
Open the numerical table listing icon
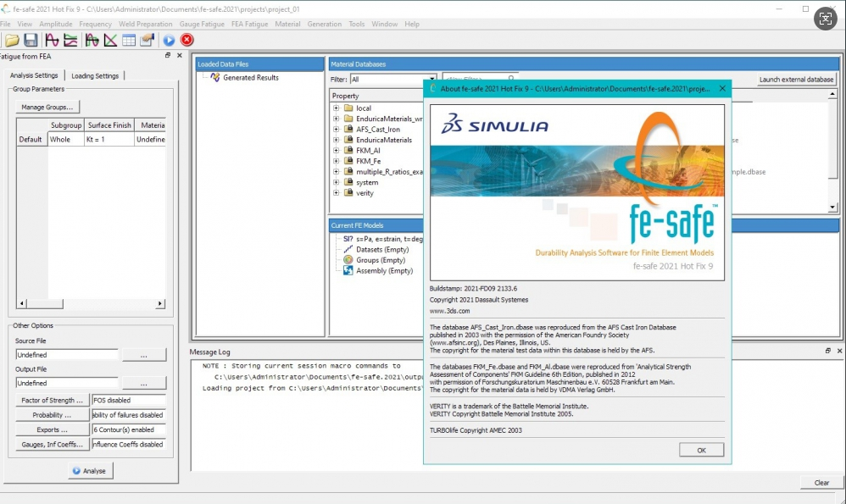(128, 40)
